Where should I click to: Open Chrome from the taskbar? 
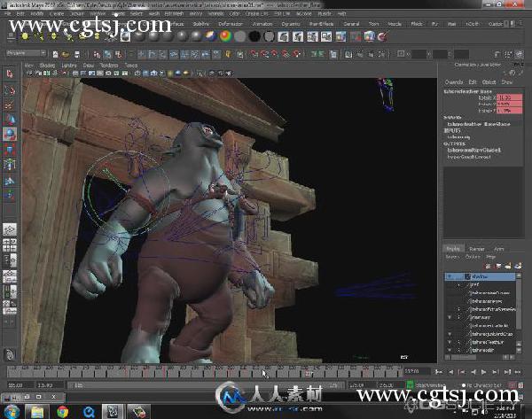pyautogui.click(x=63, y=412)
